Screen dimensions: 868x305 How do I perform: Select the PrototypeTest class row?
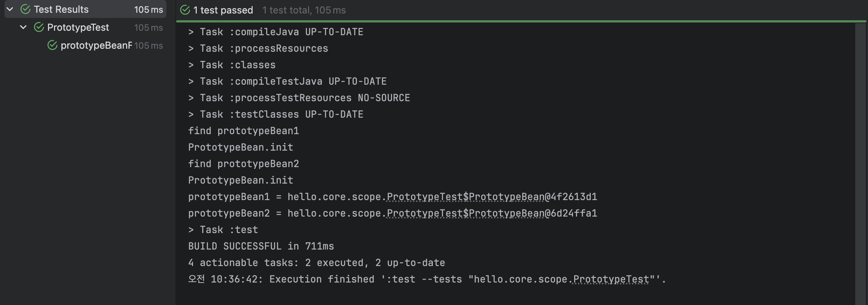point(85,27)
